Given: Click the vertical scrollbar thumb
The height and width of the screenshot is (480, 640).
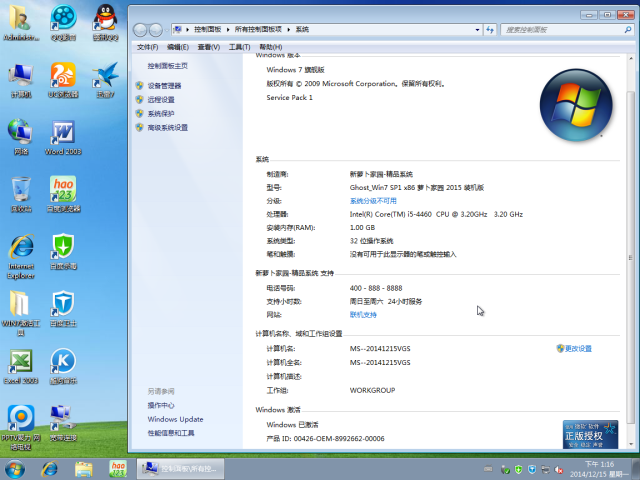Looking at the screenshot, I should click(x=631, y=257).
